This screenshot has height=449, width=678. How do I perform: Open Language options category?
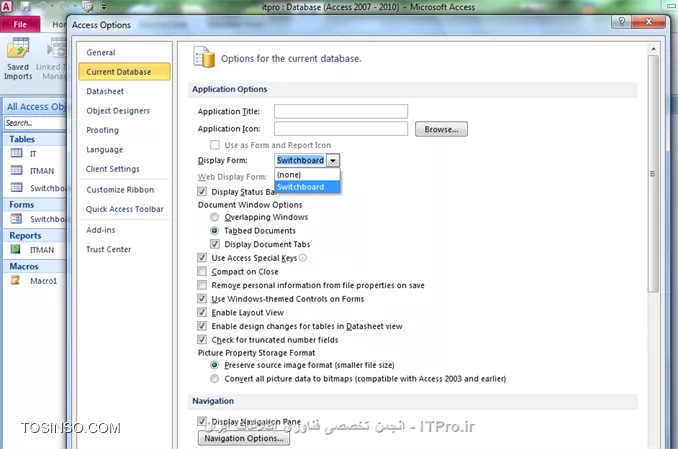click(x=125, y=150)
